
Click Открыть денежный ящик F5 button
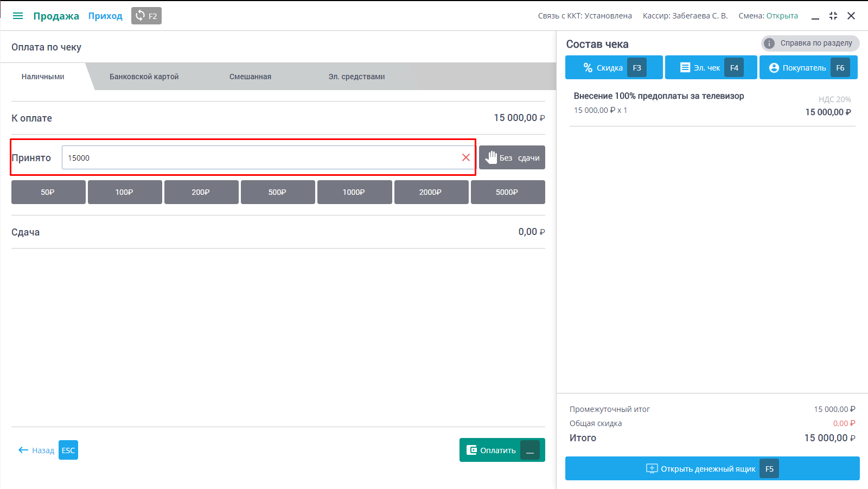pyautogui.click(x=712, y=468)
